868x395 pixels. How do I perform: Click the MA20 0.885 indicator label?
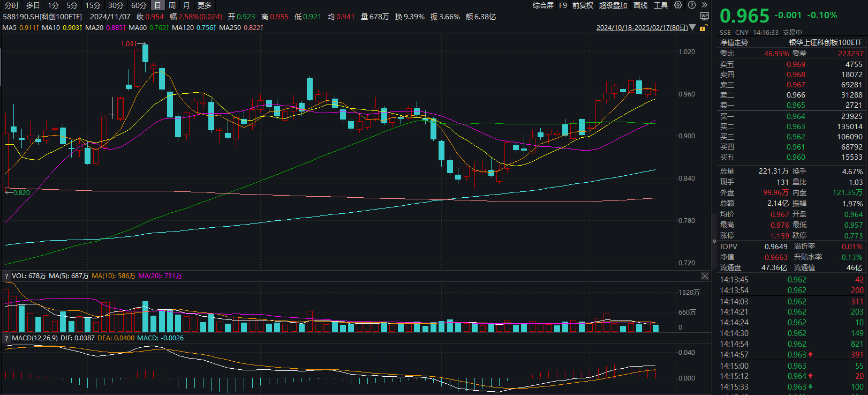tap(105, 27)
